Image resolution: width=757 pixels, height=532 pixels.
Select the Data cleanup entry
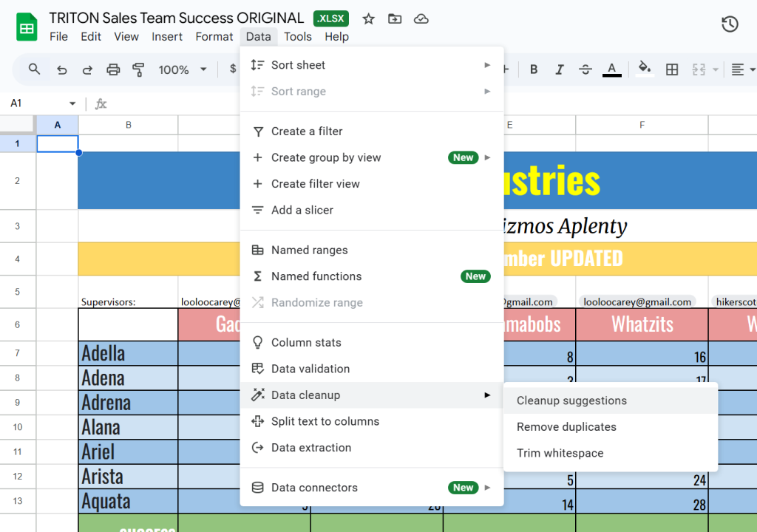coord(372,395)
